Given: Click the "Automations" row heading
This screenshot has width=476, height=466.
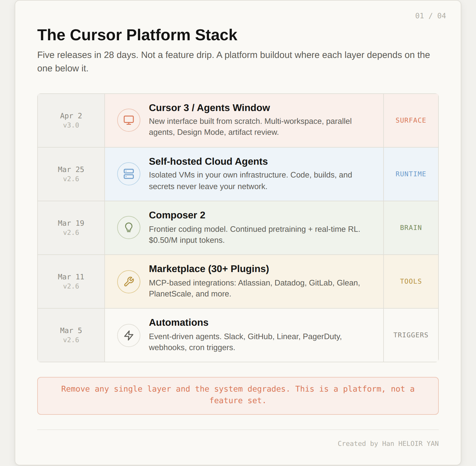Looking at the screenshot, I should click(178, 322).
